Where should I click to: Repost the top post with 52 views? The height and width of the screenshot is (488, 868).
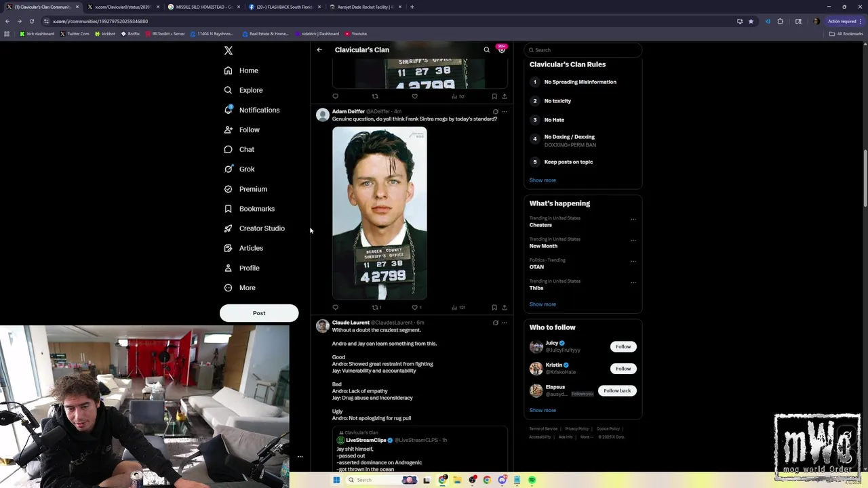click(375, 96)
